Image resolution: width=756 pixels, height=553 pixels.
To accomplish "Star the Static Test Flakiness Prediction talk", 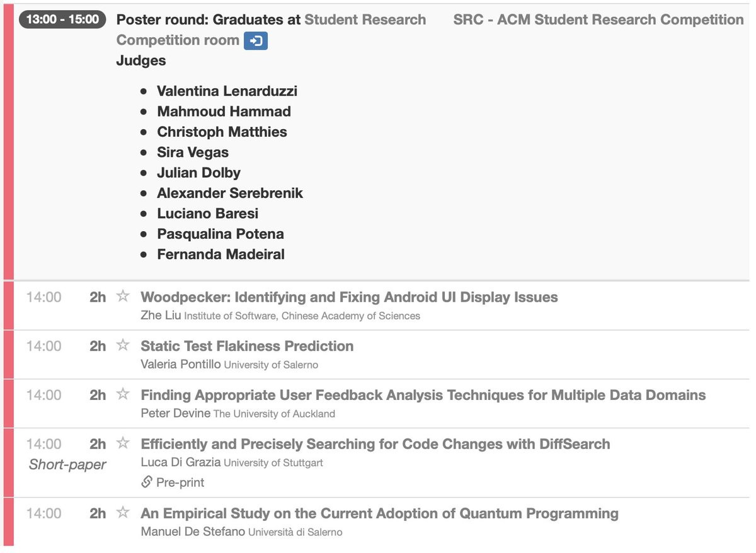I will click(x=123, y=346).
